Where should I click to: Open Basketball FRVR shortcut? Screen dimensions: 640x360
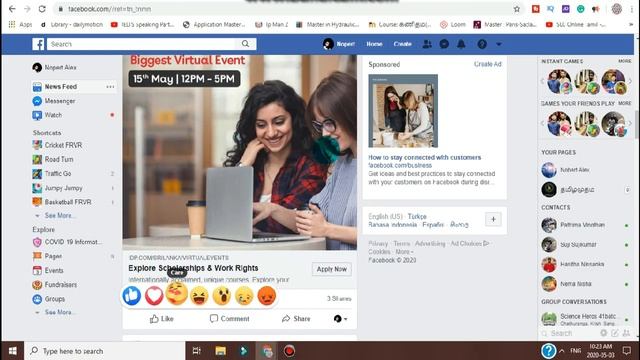click(x=68, y=202)
